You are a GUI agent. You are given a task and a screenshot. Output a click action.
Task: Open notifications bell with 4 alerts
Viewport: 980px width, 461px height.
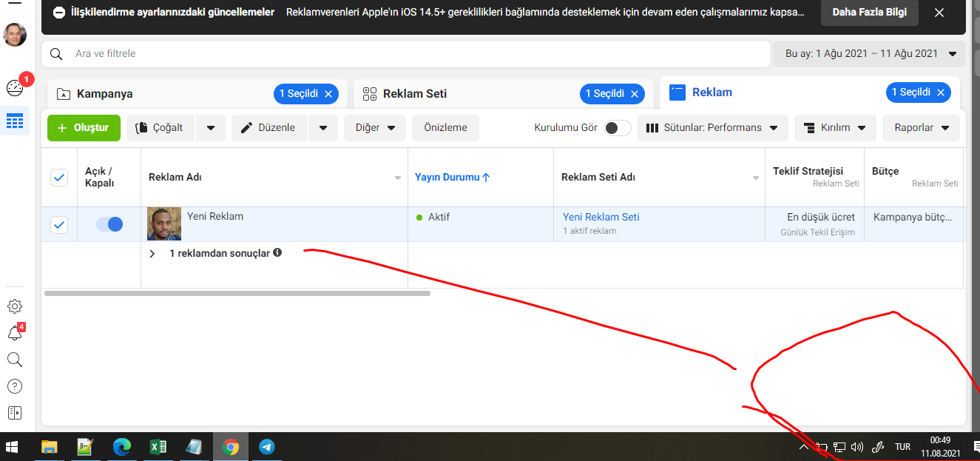(x=15, y=333)
